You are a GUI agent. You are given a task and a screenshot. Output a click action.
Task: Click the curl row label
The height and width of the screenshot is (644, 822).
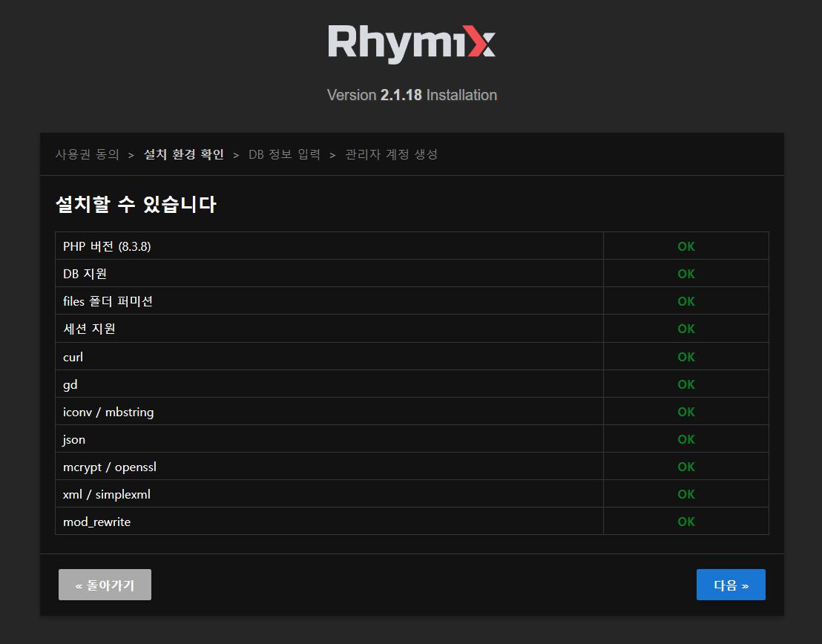(x=73, y=357)
